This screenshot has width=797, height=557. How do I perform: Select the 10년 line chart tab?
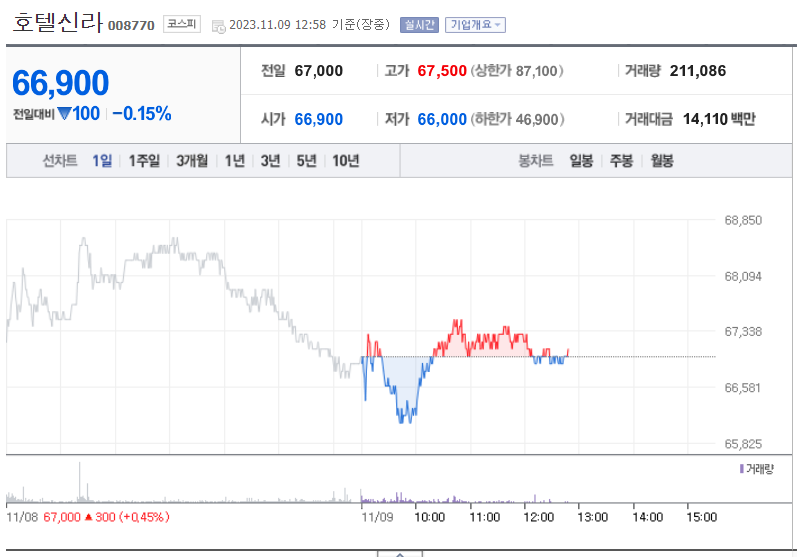[346, 161]
